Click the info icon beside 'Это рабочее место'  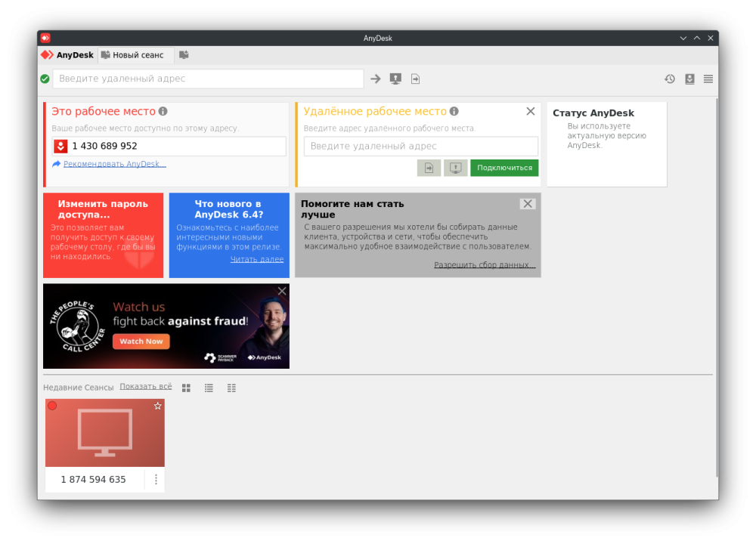[163, 111]
